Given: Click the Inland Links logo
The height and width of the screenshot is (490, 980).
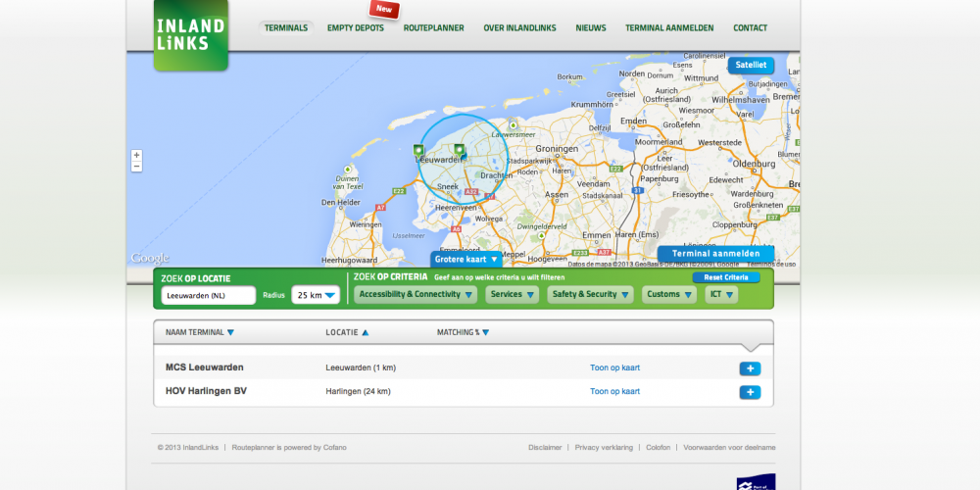Looking at the screenshot, I should (190, 36).
